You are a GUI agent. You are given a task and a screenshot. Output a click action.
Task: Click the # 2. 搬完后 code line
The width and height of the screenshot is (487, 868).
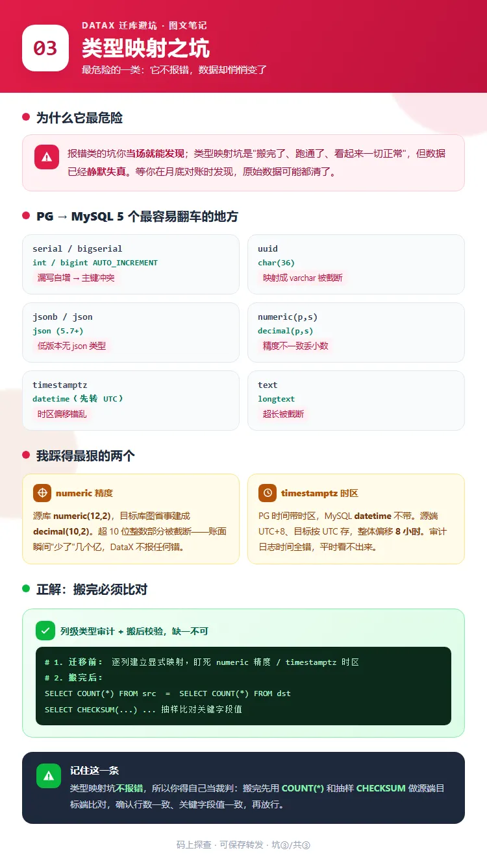[x=73, y=677]
